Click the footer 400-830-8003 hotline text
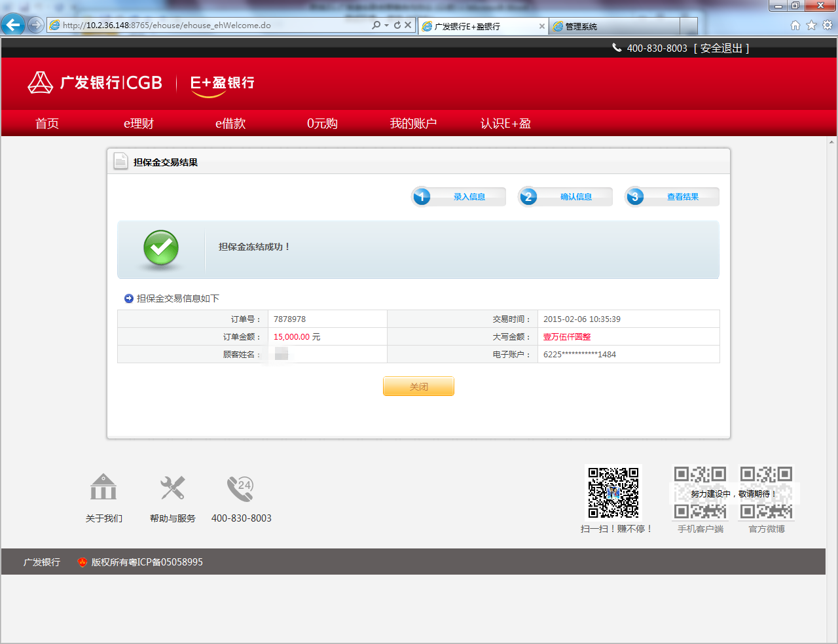The width and height of the screenshot is (838, 644). (241, 518)
